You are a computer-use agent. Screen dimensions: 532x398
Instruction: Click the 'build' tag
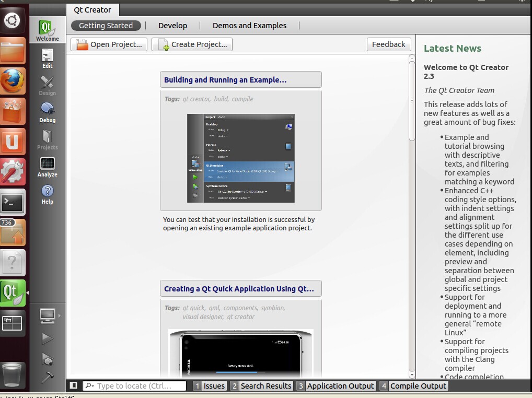tap(221, 99)
